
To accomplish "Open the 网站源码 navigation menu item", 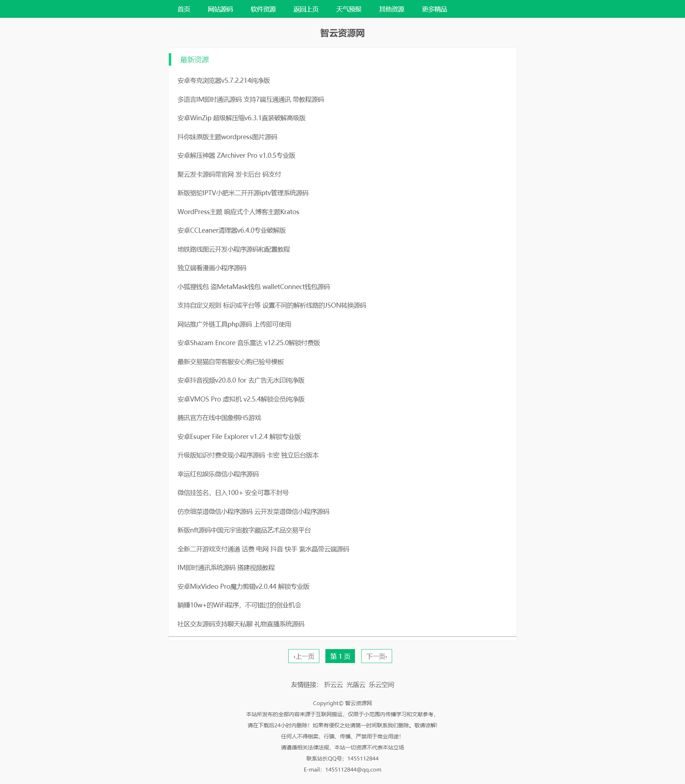I will (x=220, y=9).
